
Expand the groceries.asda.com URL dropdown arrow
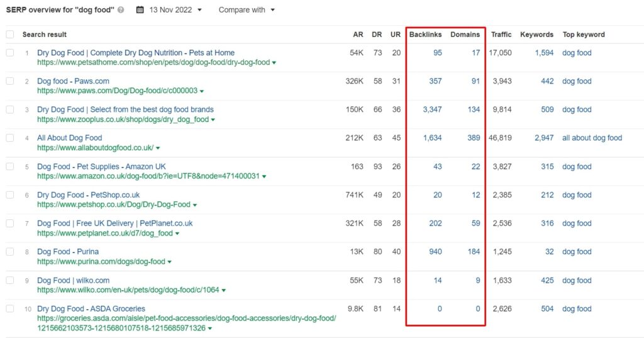[210, 329]
